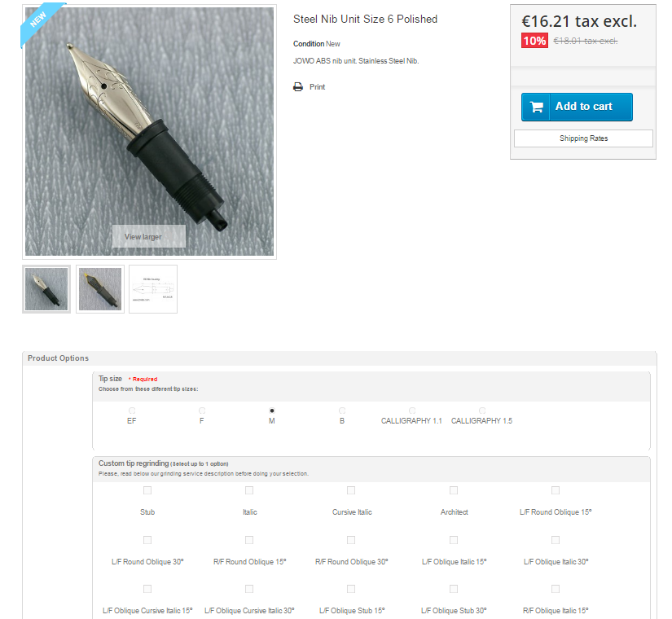Select R/F Round Oblique 30° checkbox
Image resolution: width=672 pixels, height=619 pixels.
coord(351,540)
